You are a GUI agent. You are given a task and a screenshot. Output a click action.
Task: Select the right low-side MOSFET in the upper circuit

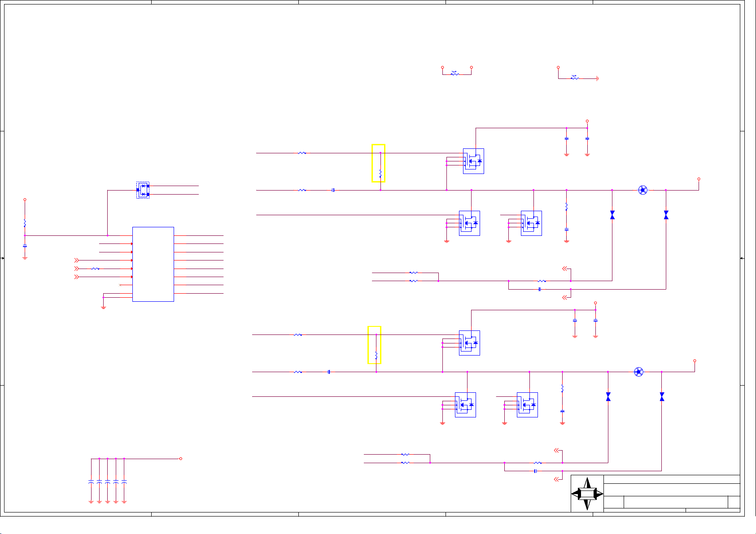tap(531, 223)
